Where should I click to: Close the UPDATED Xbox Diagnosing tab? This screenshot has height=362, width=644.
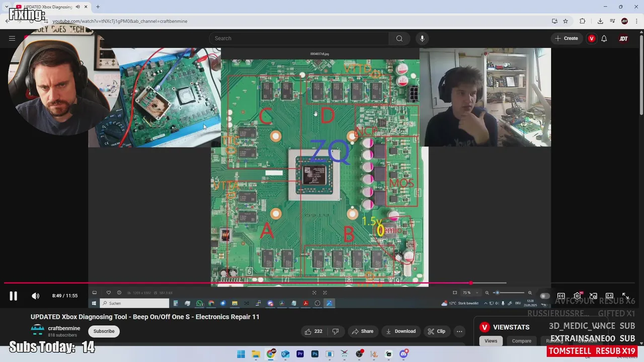[86, 7]
